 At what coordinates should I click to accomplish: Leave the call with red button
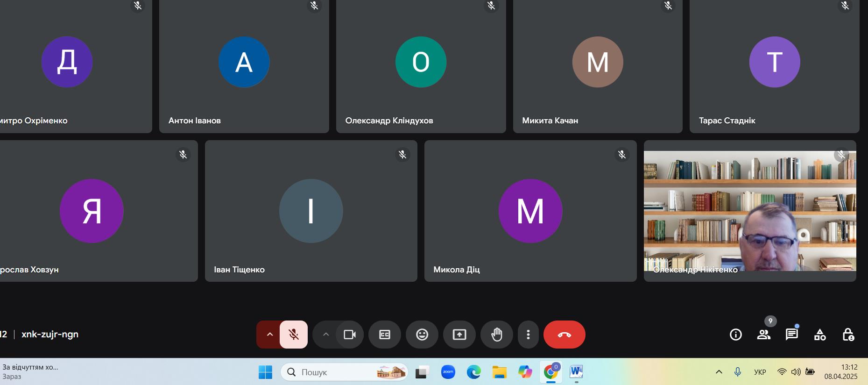[564, 335]
